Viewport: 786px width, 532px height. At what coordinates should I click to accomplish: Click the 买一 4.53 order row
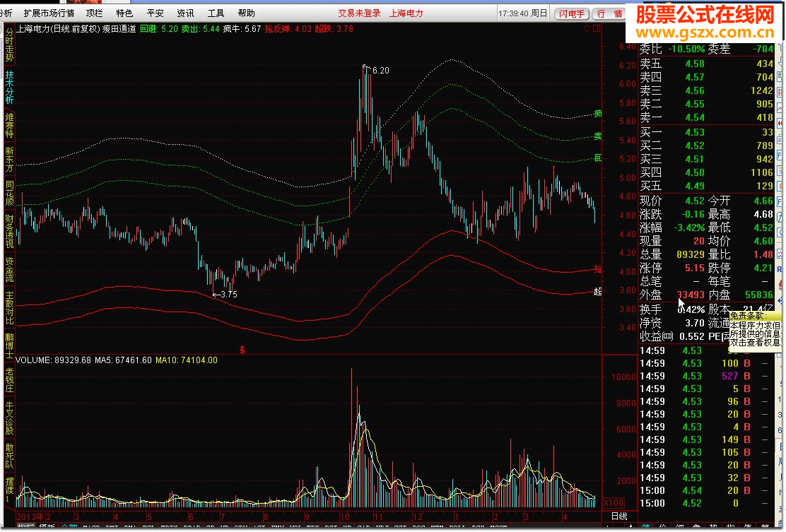point(706,132)
